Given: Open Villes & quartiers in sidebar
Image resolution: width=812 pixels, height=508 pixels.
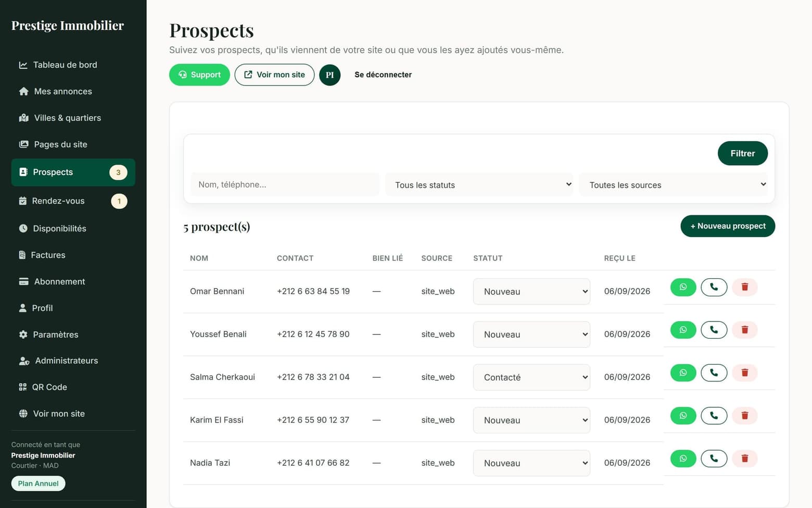Looking at the screenshot, I should click(73, 118).
